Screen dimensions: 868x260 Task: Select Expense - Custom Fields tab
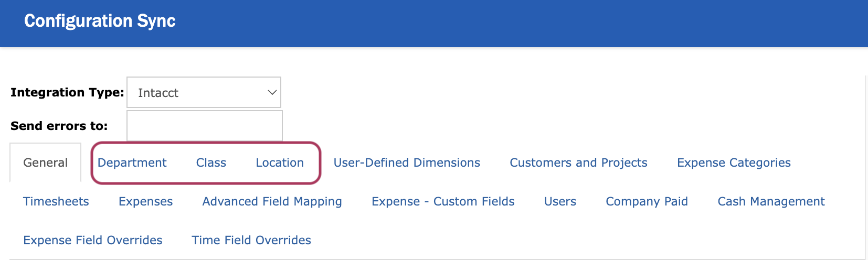pos(443,202)
